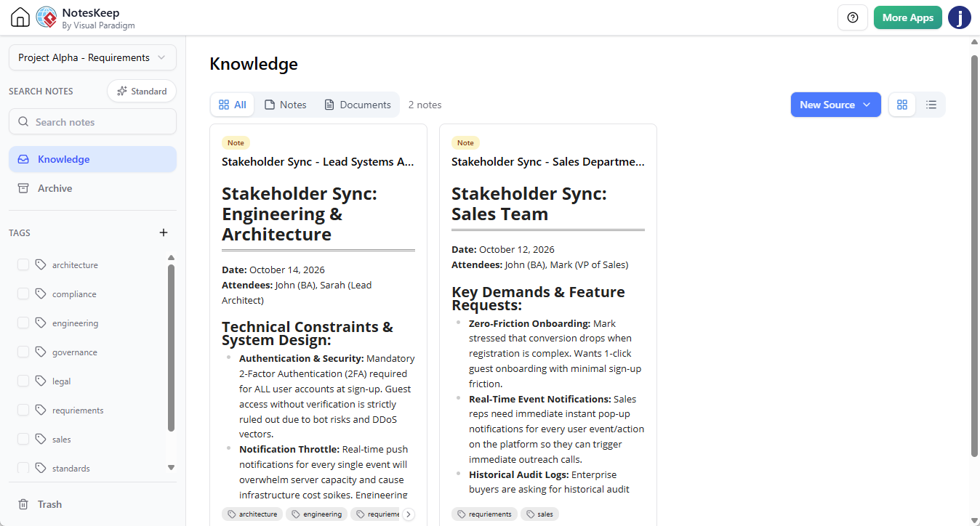The width and height of the screenshot is (980, 526).
Task: Click the home icon in header
Action: [x=20, y=17]
